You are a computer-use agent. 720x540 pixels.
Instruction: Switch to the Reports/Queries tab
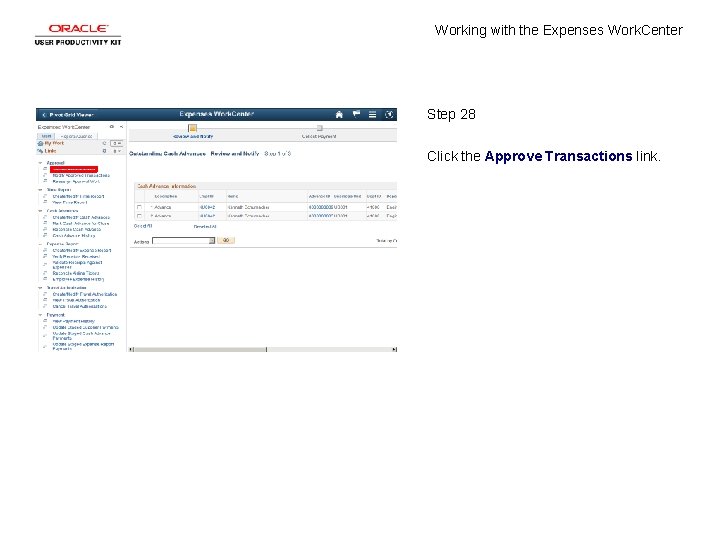pos(77,136)
